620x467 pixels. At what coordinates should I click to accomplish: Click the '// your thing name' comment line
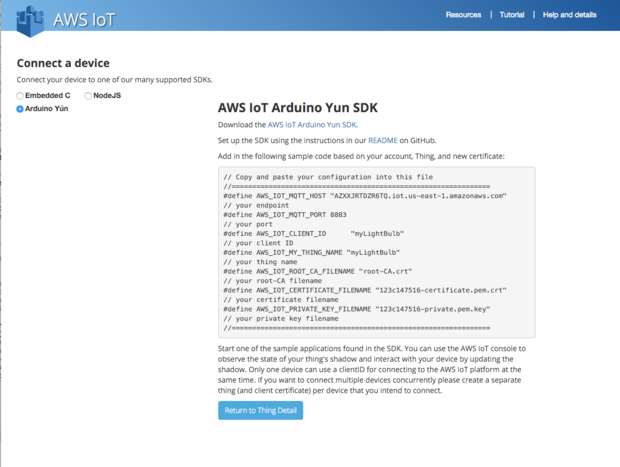260,262
